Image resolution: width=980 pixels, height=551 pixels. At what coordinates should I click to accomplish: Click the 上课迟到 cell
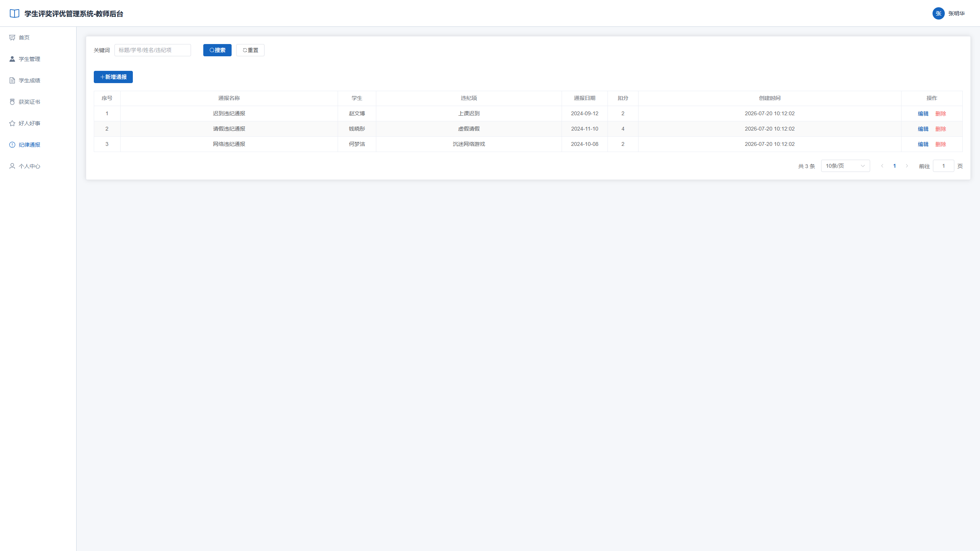[x=469, y=114]
